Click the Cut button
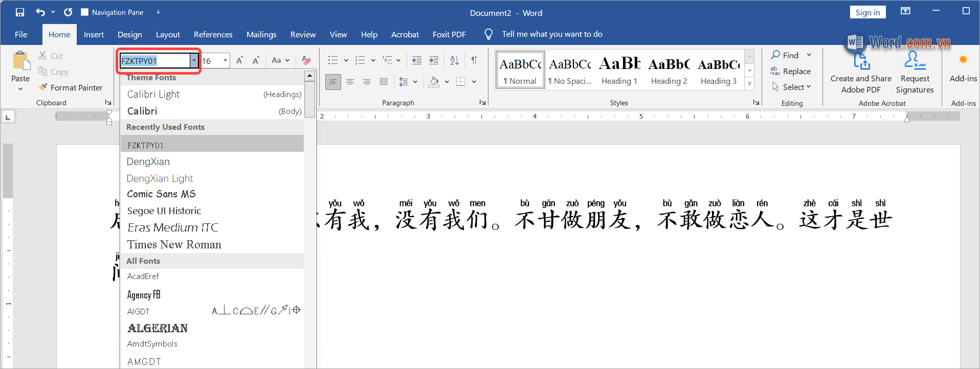The height and width of the screenshot is (369, 980). coord(51,56)
